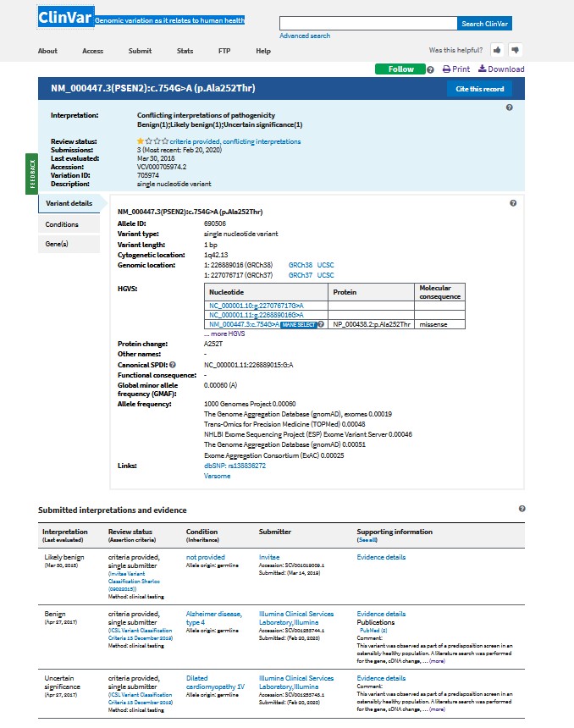Image resolution: width=574 pixels, height=728 pixels.
Task: Open Illumina Clinical Services link in Benign row
Action: click(296, 618)
